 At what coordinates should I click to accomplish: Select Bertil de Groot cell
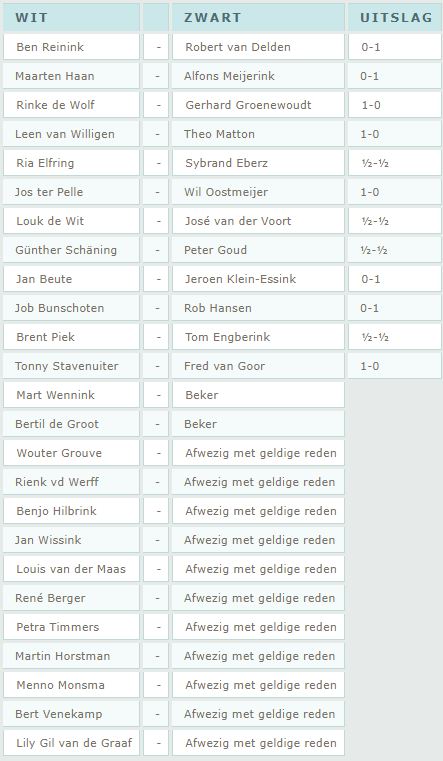(71, 424)
